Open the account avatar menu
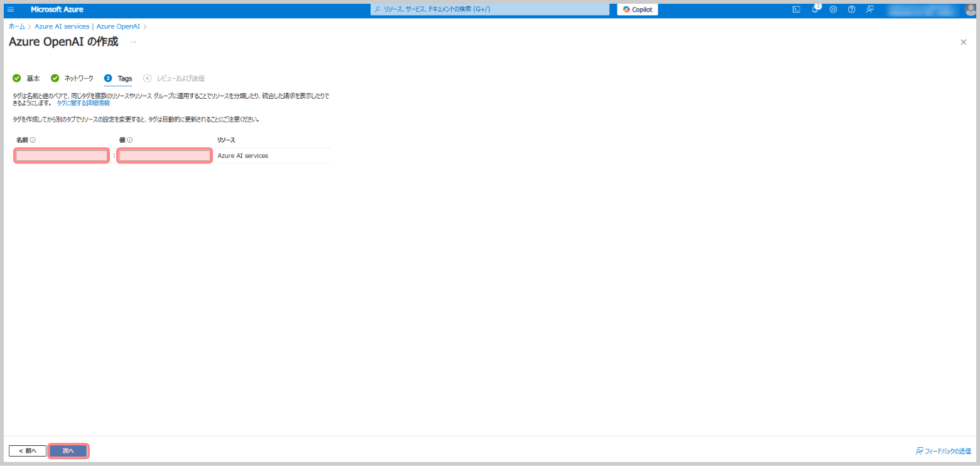 969,9
